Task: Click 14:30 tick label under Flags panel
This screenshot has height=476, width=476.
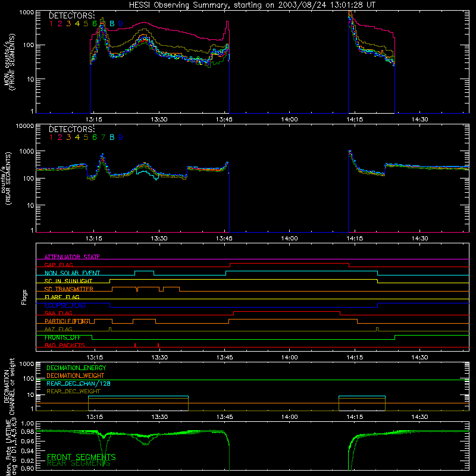Action: coord(420,358)
